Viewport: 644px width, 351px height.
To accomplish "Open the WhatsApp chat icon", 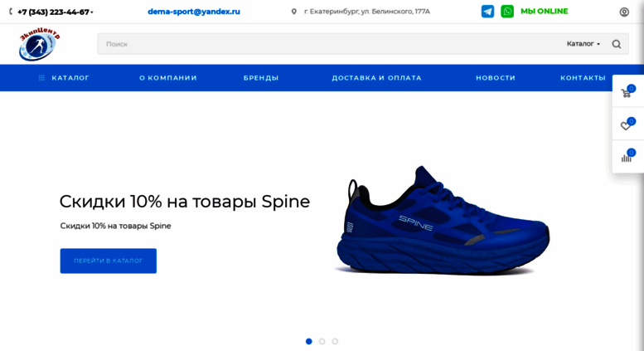I will tap(507, 12).
